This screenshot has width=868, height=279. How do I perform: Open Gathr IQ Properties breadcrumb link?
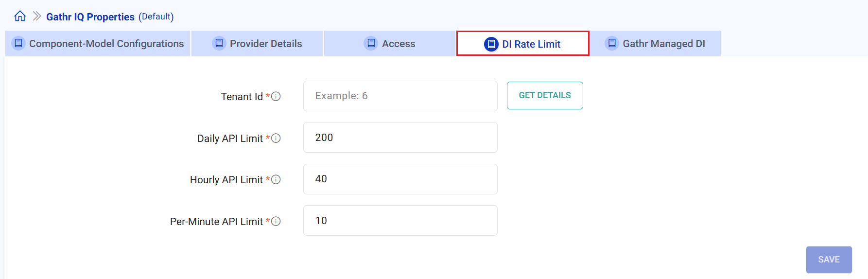(x=90, y=17)
